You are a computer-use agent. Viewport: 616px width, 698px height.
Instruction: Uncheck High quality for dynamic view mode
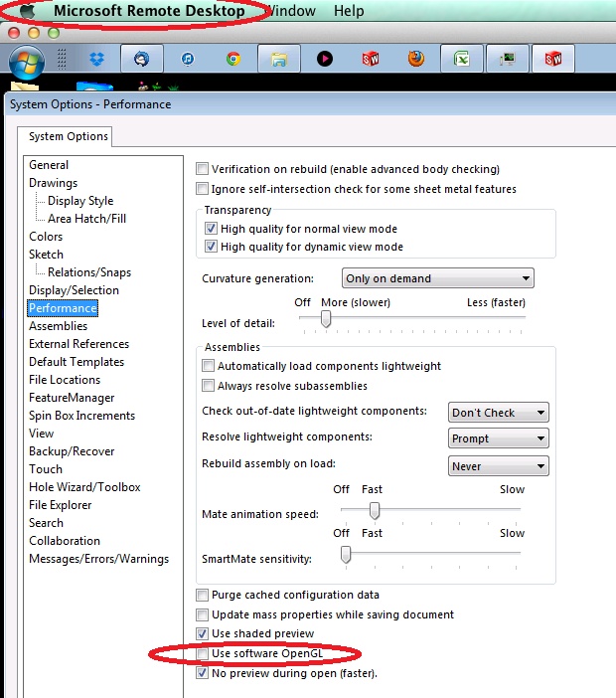coord(211,247)
